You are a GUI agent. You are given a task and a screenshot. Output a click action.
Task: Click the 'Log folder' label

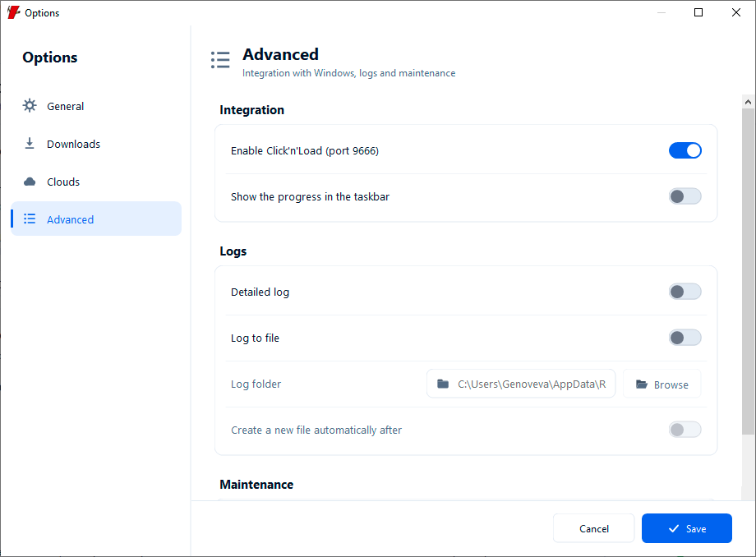tap(256, 384)
